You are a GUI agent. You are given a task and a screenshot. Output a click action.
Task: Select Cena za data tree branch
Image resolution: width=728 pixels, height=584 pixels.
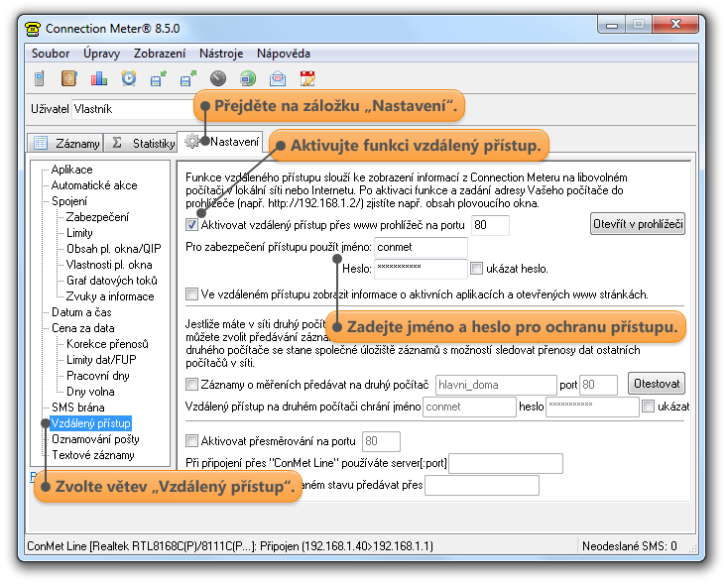[82, 328]
